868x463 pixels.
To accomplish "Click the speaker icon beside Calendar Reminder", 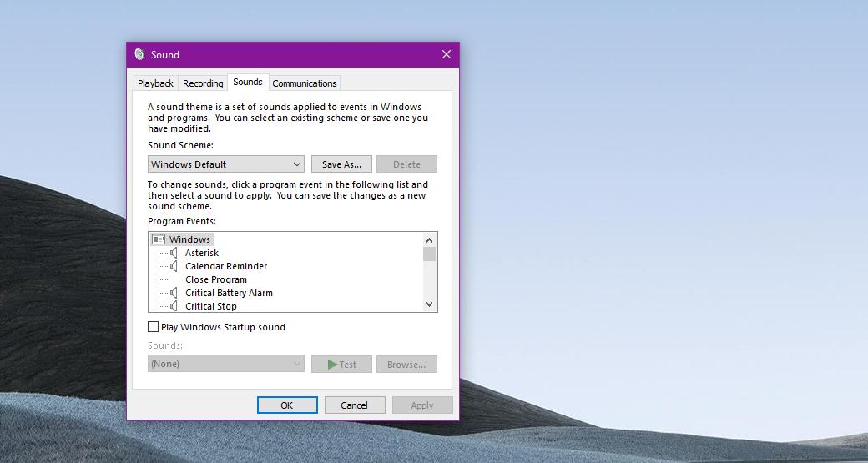I will pyautogui.click(x=174, y=266).
